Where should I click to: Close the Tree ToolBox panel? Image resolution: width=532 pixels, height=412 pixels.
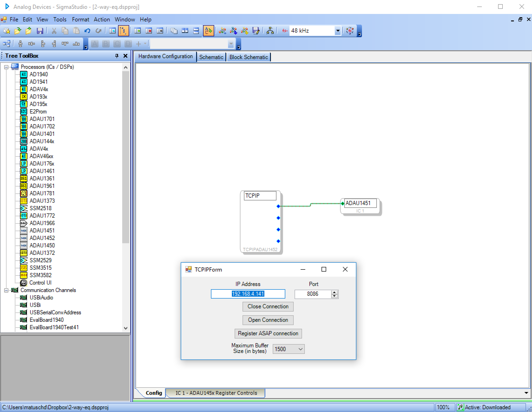click(x=125, y=56)
